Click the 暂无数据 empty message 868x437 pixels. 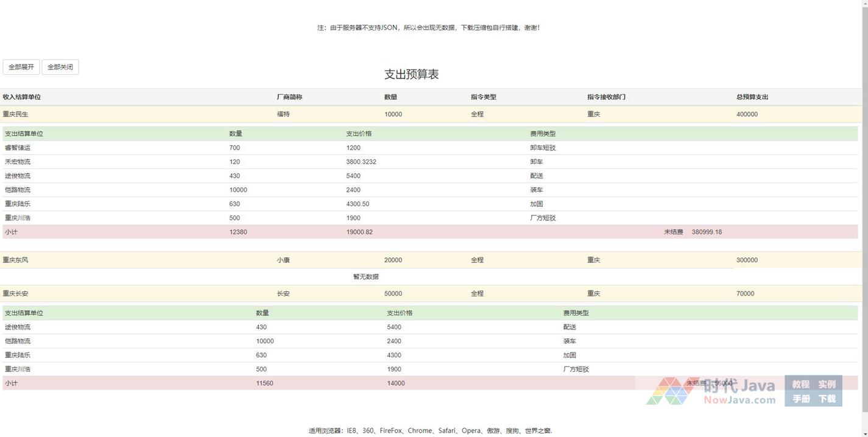pyautogui.click(x=366, y=277)
